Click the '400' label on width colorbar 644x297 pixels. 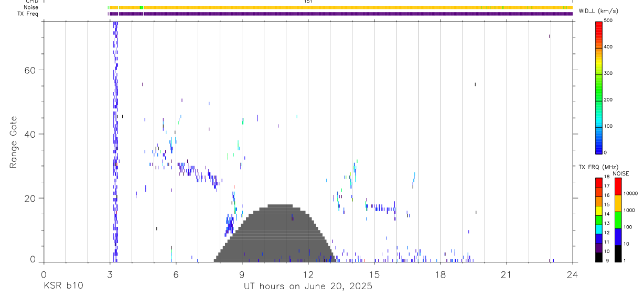pos(608,47)
